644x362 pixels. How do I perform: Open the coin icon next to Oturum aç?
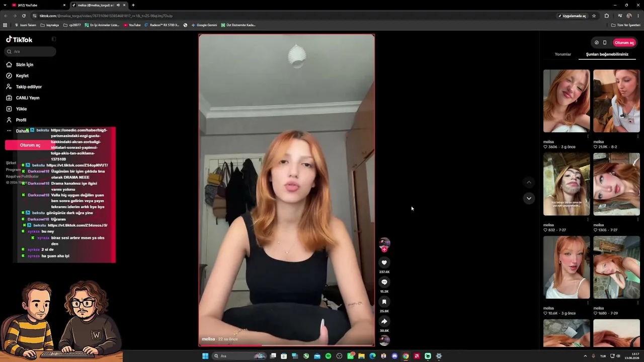point(596,43)
